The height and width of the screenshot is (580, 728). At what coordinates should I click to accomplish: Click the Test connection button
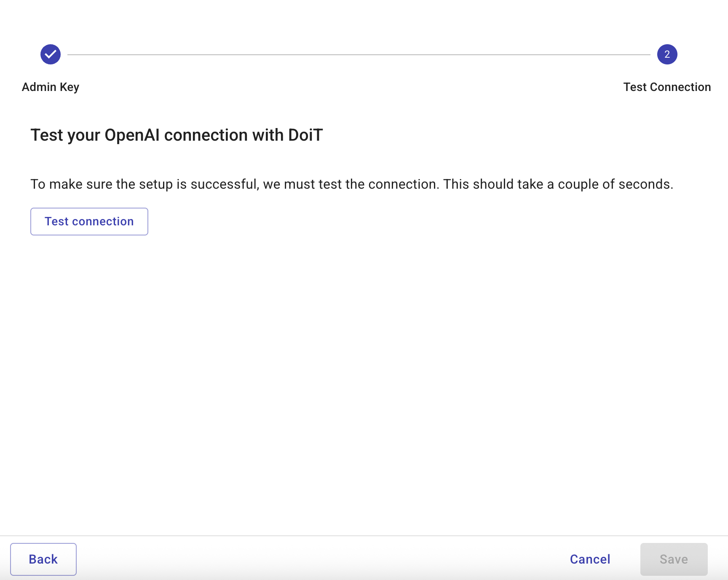(x=89, y=221)
